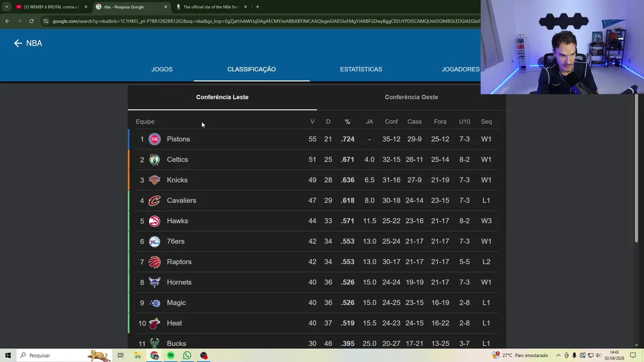Image resolution: width=644 pixels, height=362 pixels.
Task: Close the nba - Pesquisa Google tab
Action: click(x=166, y=7)
